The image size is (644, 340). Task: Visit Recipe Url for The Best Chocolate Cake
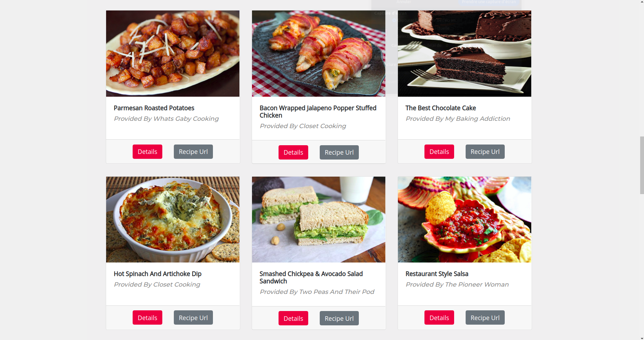(x=485, y=152)
